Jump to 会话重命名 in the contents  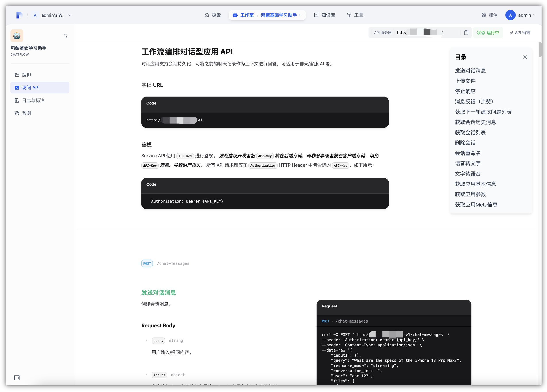click(x=468, y=153)
